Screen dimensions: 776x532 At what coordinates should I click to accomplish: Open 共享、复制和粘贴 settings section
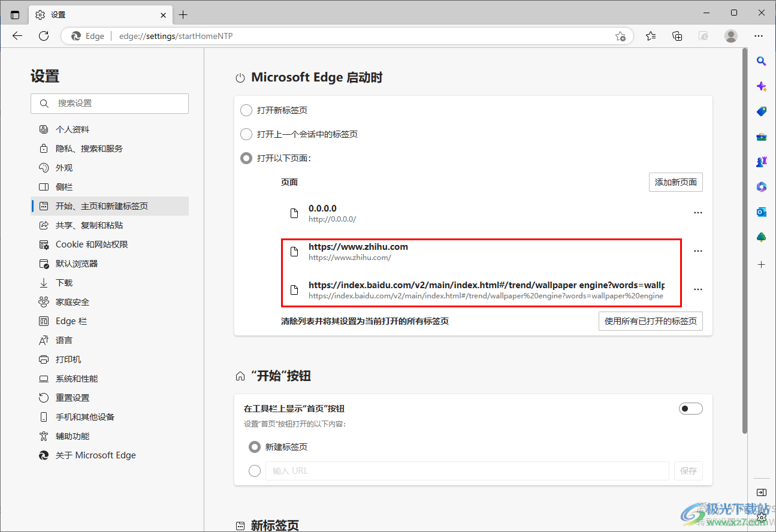[110, 225]
